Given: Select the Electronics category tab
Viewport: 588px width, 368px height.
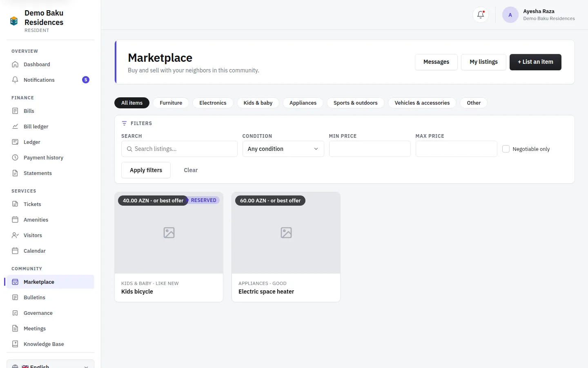Looking at the screenshot, I should (x=213, y=103).
